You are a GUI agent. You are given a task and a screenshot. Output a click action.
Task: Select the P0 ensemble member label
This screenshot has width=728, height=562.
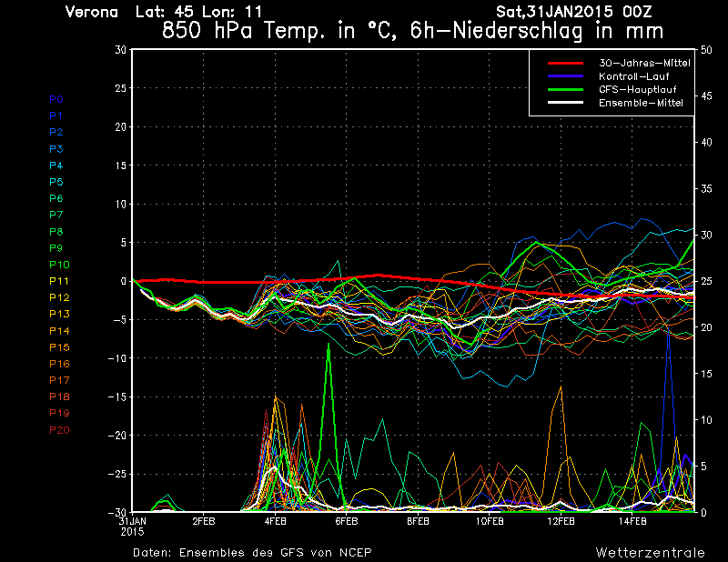point(56,99)
